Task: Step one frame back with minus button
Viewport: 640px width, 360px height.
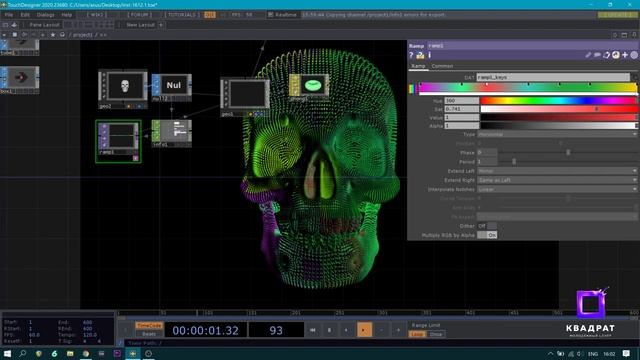Action: click(381, 330)
